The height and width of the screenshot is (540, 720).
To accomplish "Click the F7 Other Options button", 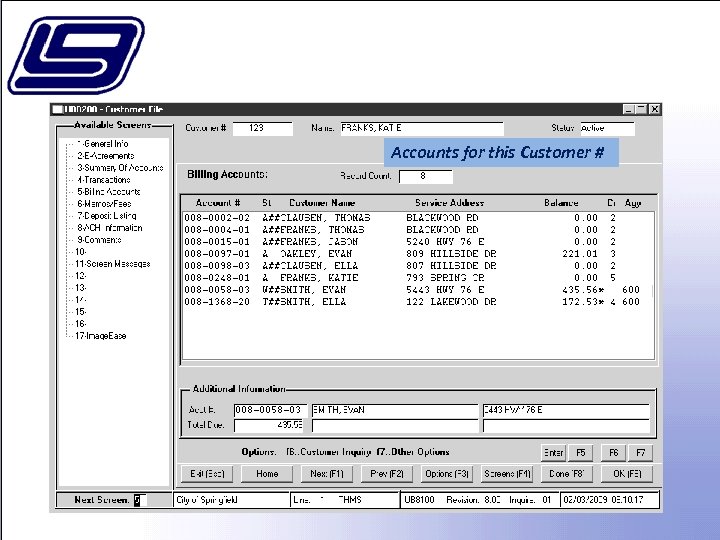I will [640, 453].
